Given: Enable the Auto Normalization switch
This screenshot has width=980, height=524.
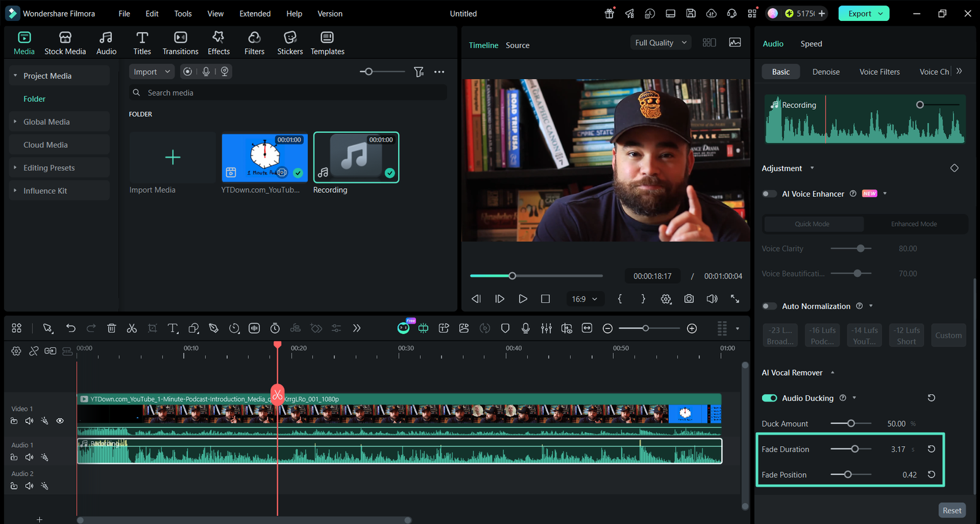Looking at the screenshot, I should (769, 306).
